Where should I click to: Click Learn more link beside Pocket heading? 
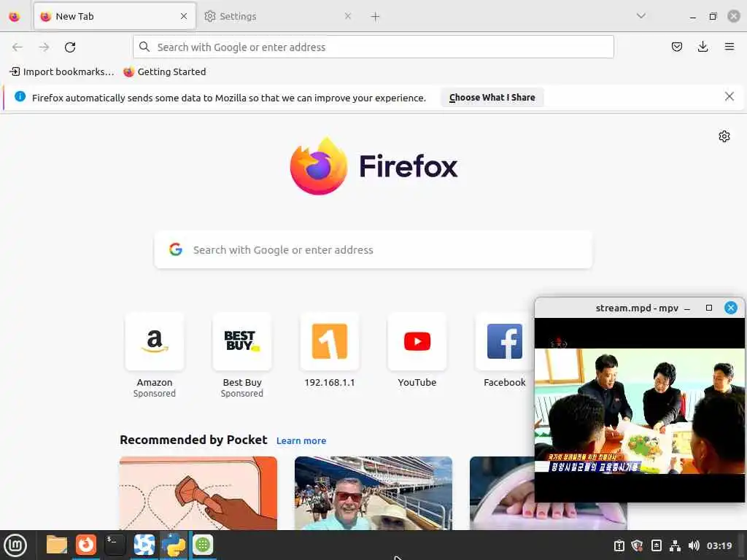[301, 441]
